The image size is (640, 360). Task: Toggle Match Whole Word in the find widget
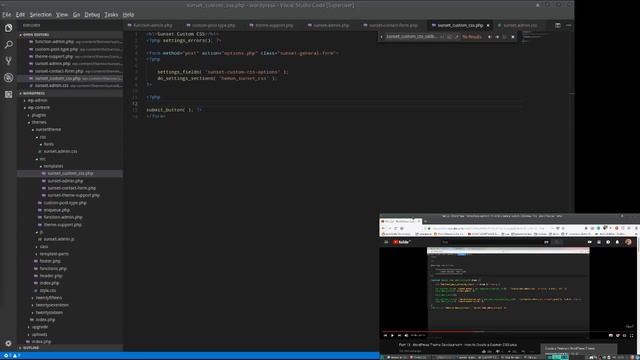click(x=449, y=37)
